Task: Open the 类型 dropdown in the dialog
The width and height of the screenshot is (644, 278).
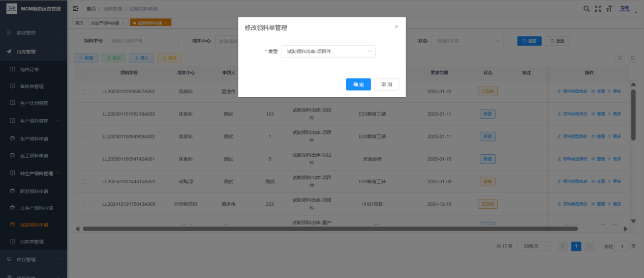Action: coord(328,51)
